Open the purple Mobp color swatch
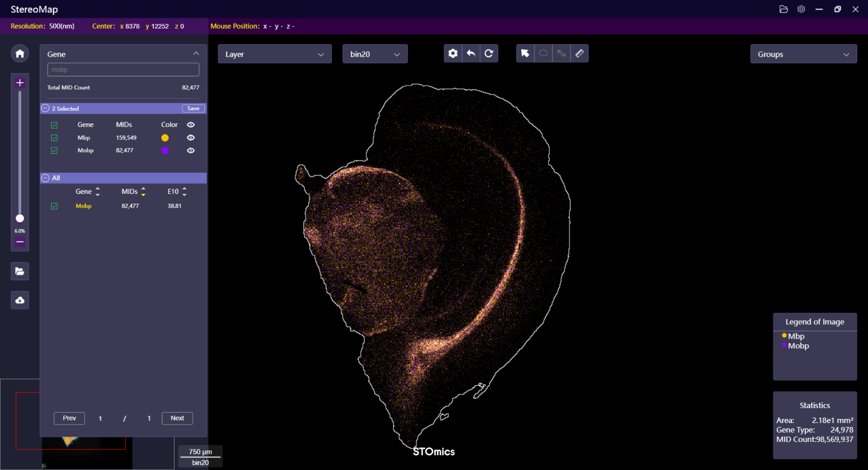This screenshot has height=470, width=868. click(165, 150)
